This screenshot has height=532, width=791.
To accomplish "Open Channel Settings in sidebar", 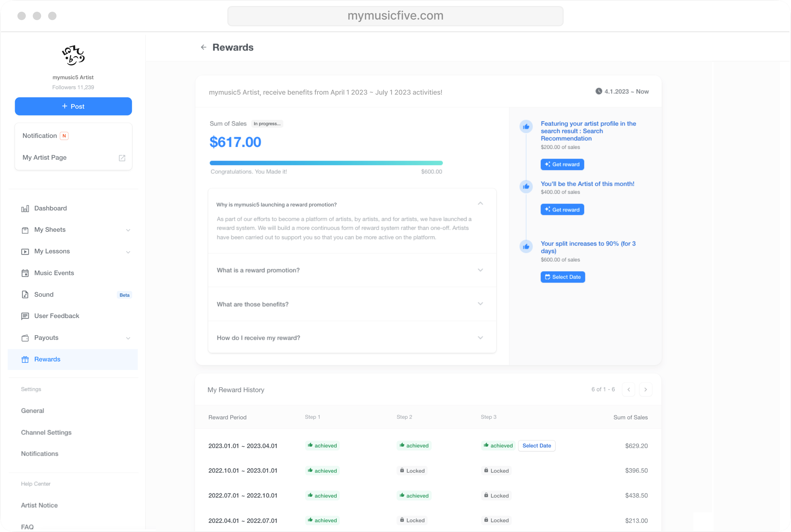I will click(x=46, y=432).
